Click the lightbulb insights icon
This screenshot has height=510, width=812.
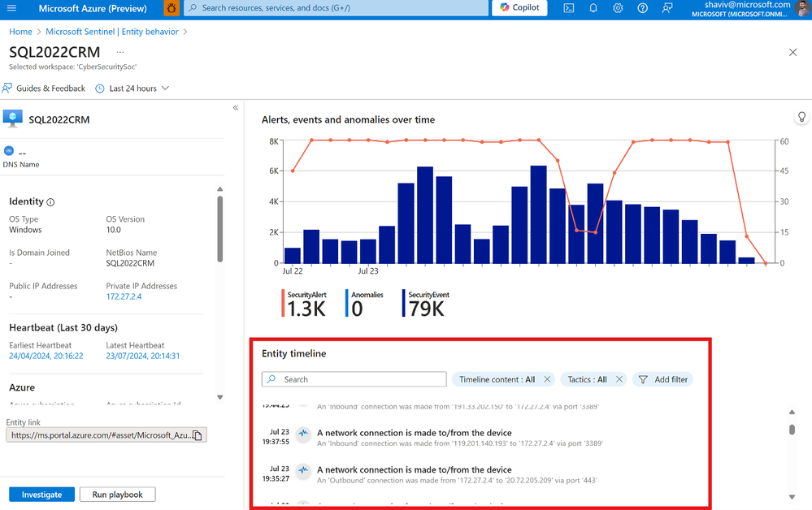click(801, 118)
